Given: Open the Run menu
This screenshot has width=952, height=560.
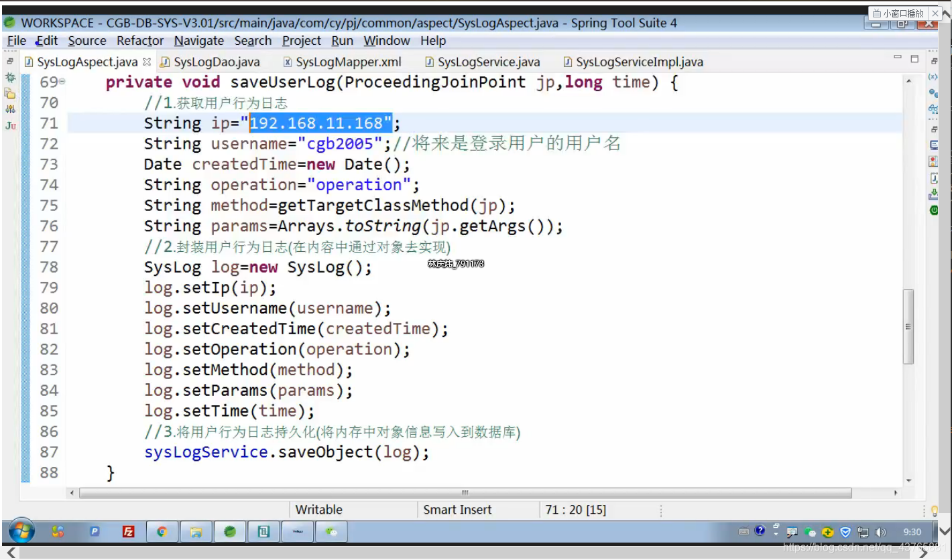Looking at the screenshot, I should [x=342, y=41].
